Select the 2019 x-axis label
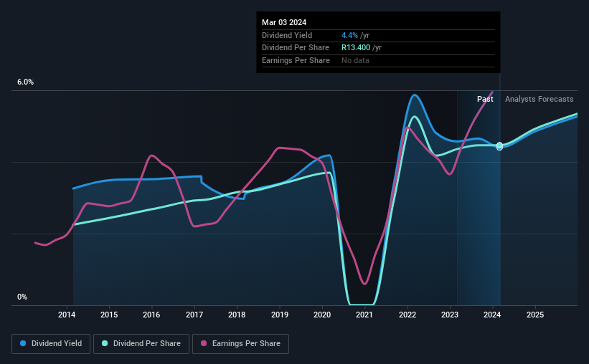 280,315
